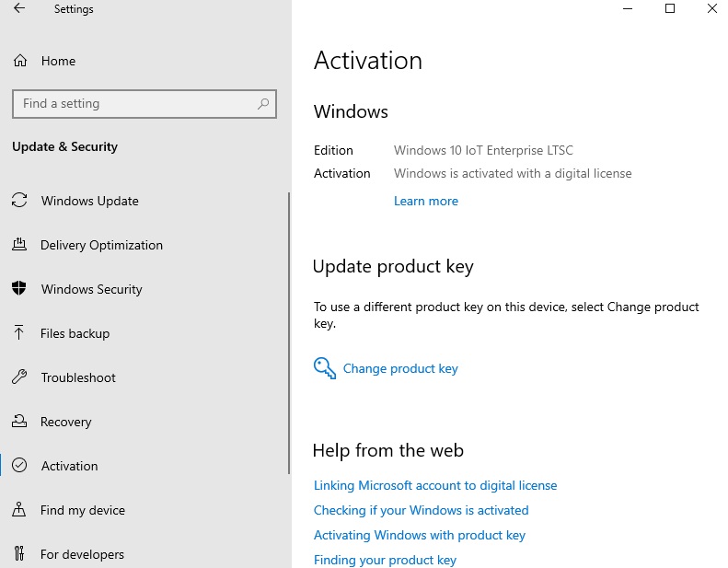728x568 pixels.
Task: Click the Home house icon
Action: (19, 61)
